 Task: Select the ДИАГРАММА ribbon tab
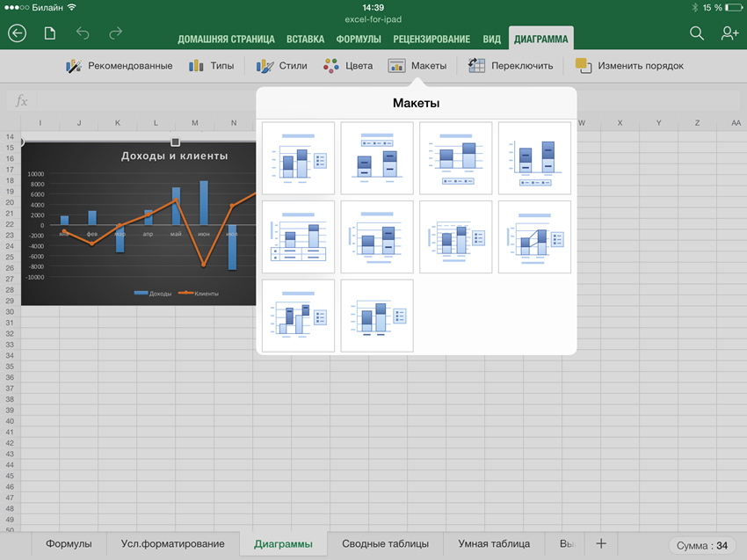click(x=541, y=38)
